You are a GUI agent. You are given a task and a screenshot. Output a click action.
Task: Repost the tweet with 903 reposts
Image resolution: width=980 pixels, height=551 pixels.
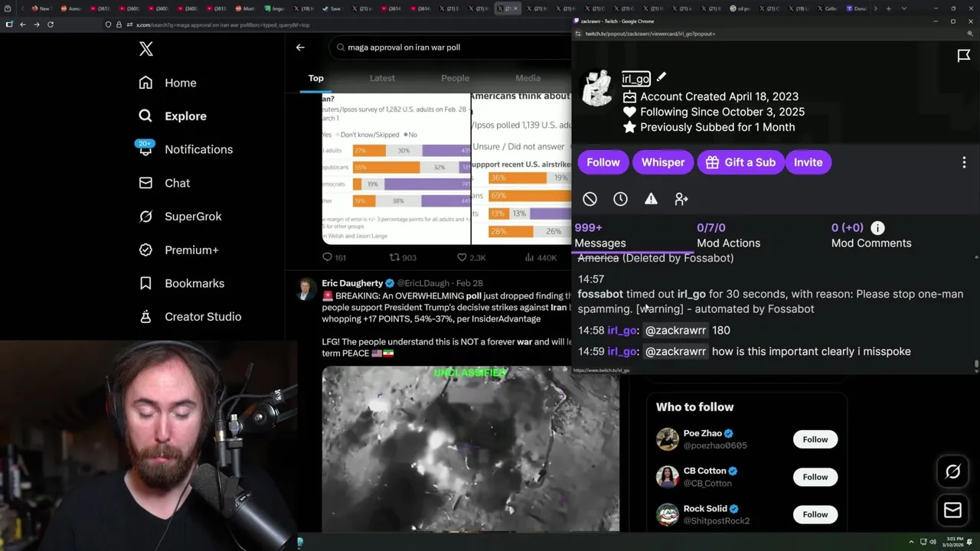[403, 258]
